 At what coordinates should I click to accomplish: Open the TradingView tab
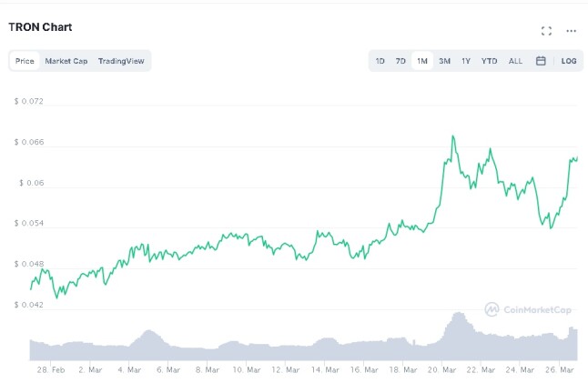tap(121, 61)
